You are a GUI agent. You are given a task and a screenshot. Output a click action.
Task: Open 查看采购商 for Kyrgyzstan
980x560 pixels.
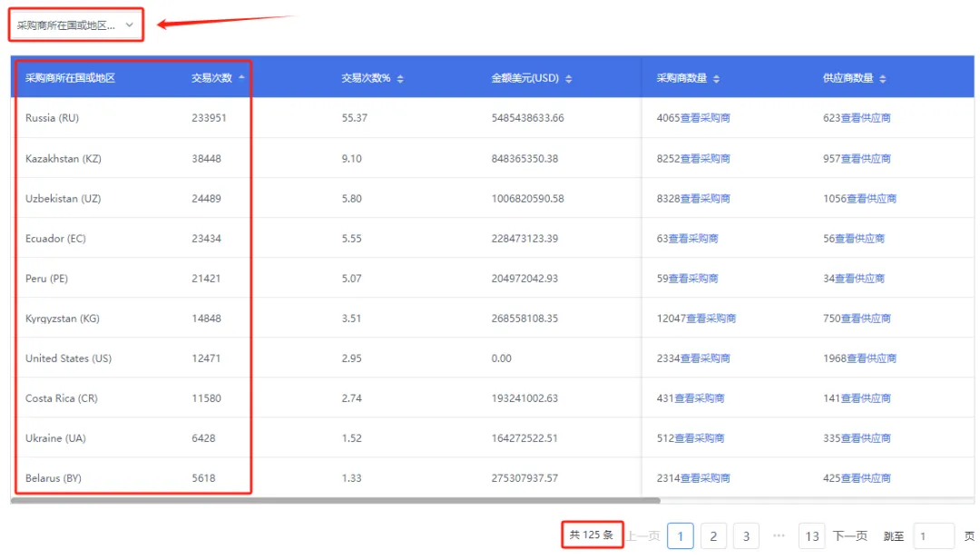coord(710,319)
